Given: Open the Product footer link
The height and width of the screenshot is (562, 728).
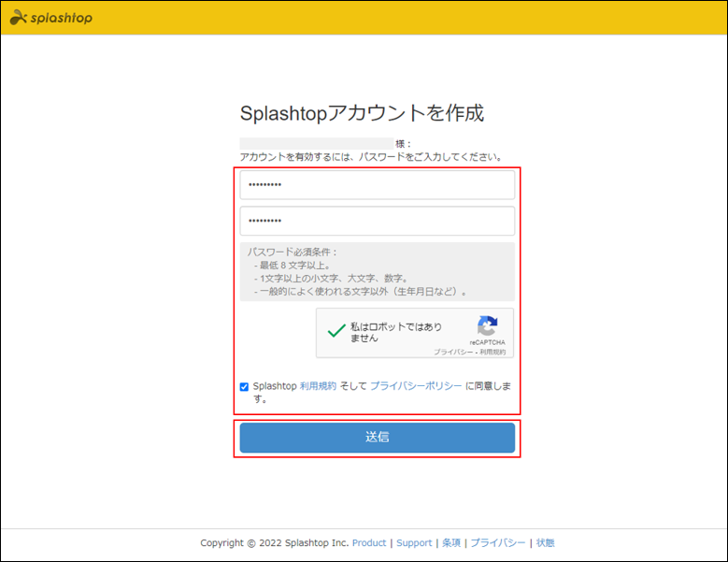Looking at the screenshot, I should [369, 542].
